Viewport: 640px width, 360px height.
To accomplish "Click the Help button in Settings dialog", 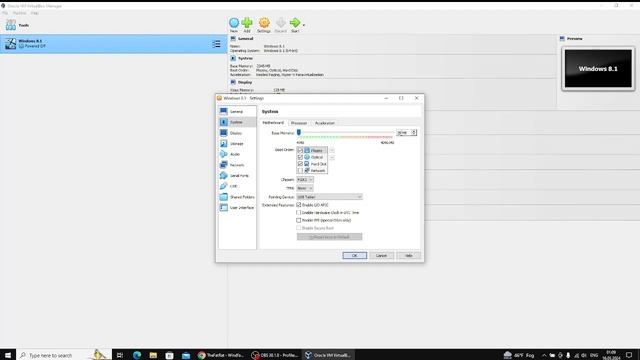I will tap(409, 256).
